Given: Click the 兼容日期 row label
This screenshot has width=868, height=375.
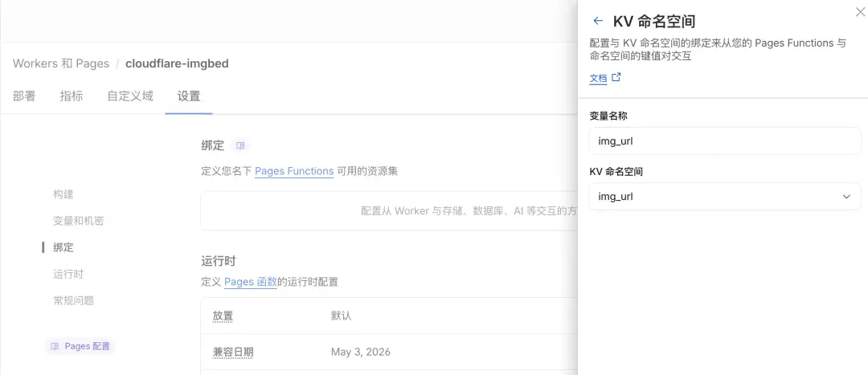Looking at the screenshot, I should (233, 353).
